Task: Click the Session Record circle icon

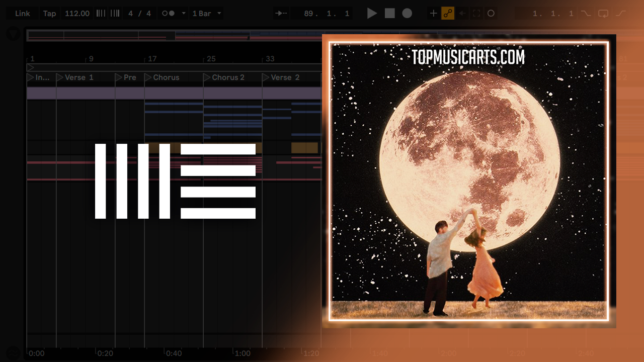Action: 491,14
